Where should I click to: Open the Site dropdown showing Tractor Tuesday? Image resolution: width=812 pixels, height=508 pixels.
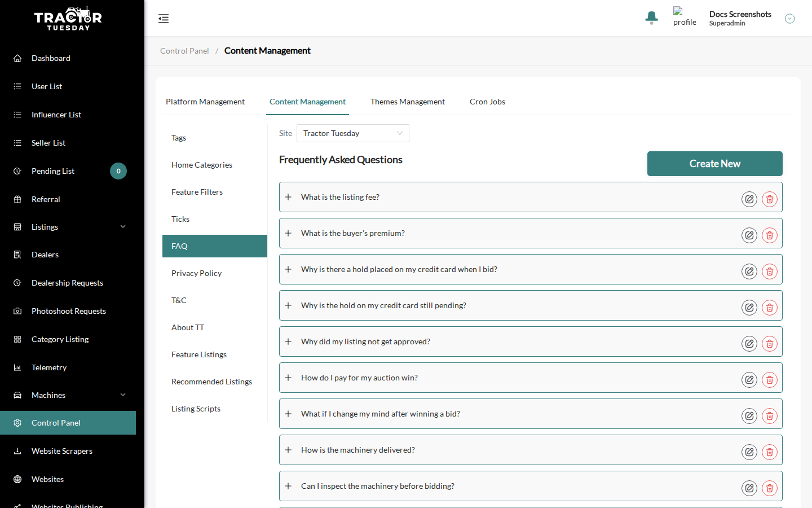pos(353,133)
